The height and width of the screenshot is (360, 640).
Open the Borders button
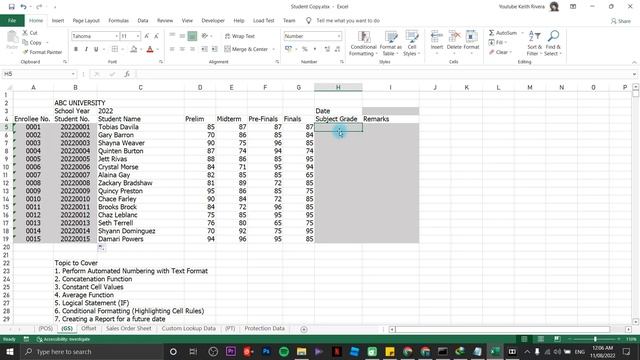pyautogui.click(x=115, y=49)
